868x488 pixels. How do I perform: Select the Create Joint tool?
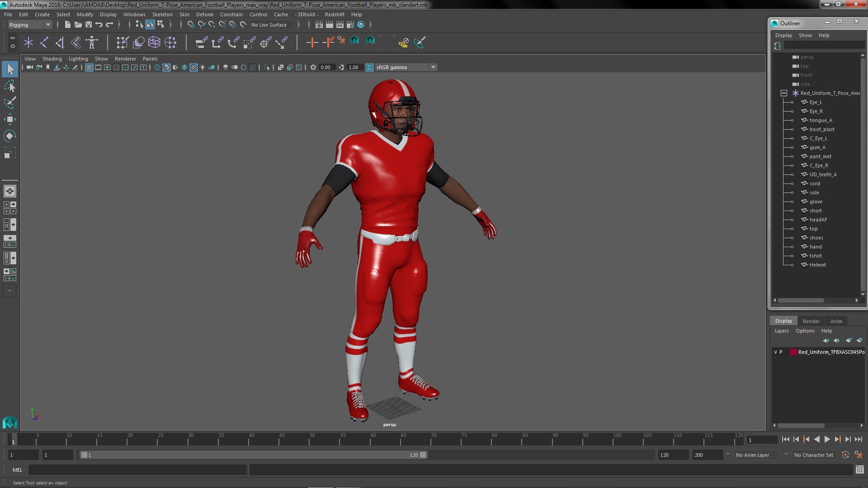[44, 42]
